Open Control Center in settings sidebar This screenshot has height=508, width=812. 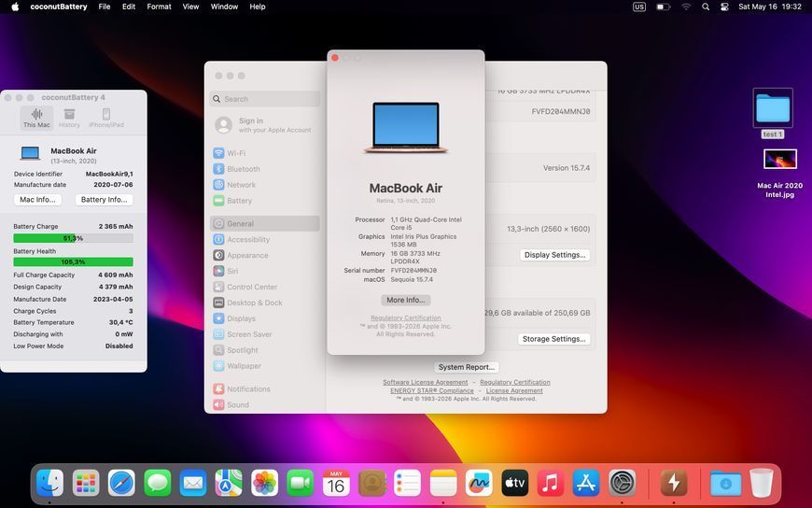pos(265,287)
